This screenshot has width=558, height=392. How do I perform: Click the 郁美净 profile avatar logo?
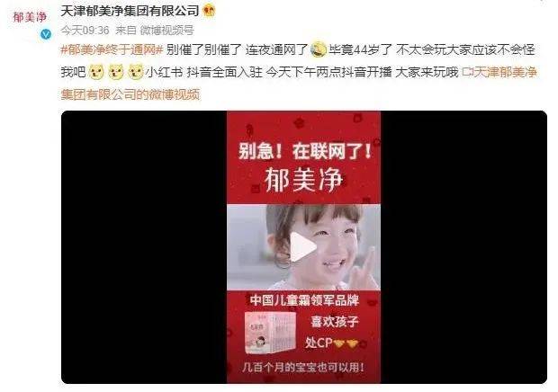30,17
